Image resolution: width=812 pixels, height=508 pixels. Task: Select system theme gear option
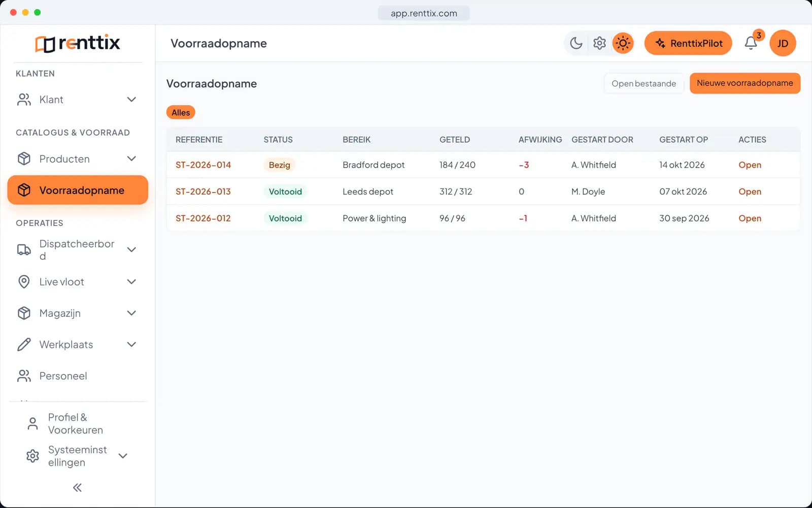pos(599,43)
